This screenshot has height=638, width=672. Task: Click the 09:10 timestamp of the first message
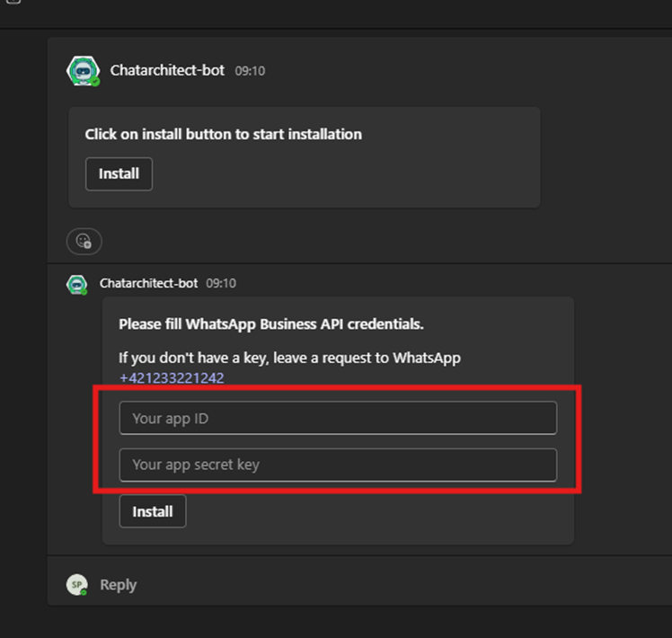coord(250,71)
